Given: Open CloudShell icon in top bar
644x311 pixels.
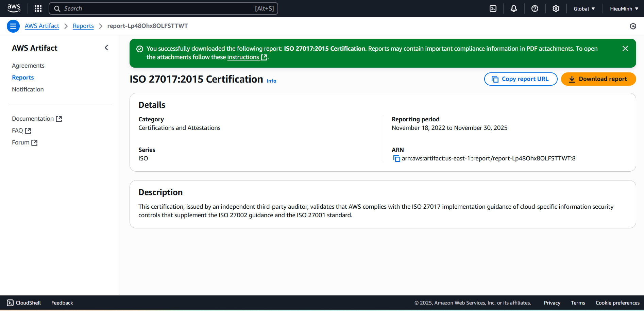Looking at the screenshot, I should 493,8.
